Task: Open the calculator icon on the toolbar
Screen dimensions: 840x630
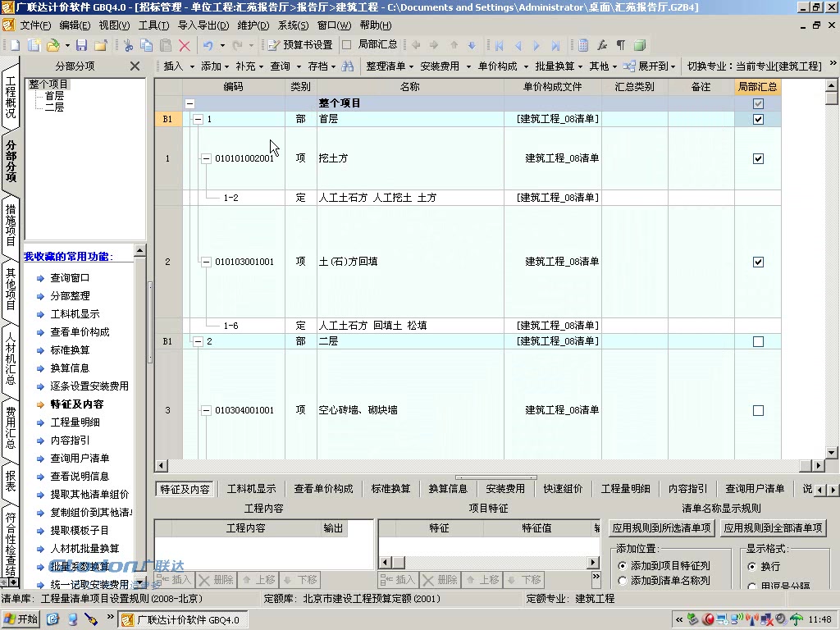Action: coord(582,47)
